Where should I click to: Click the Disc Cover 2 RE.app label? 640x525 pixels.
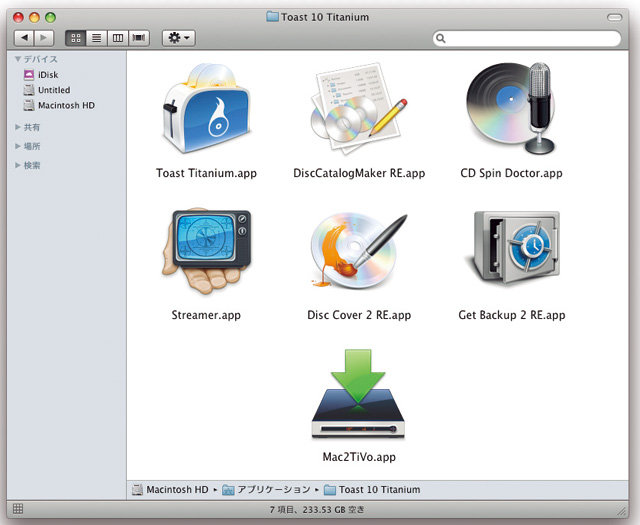point(359,315)
